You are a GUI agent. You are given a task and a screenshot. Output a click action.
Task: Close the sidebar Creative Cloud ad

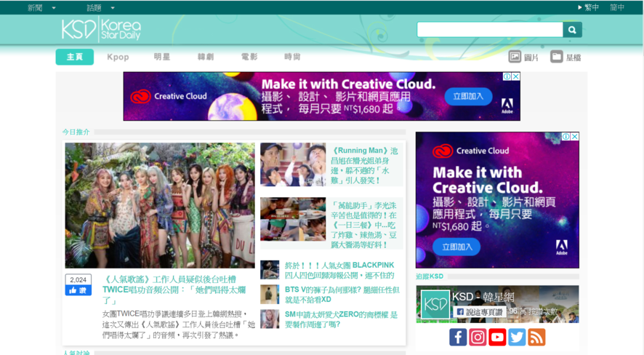click(x=575, y=137)
